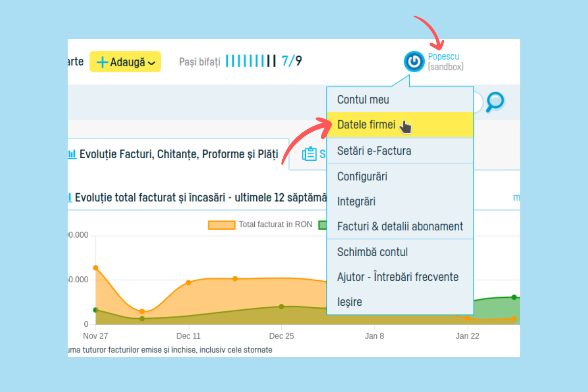
Task: Click Schimbă contul menu option
Action: (372, 252)
